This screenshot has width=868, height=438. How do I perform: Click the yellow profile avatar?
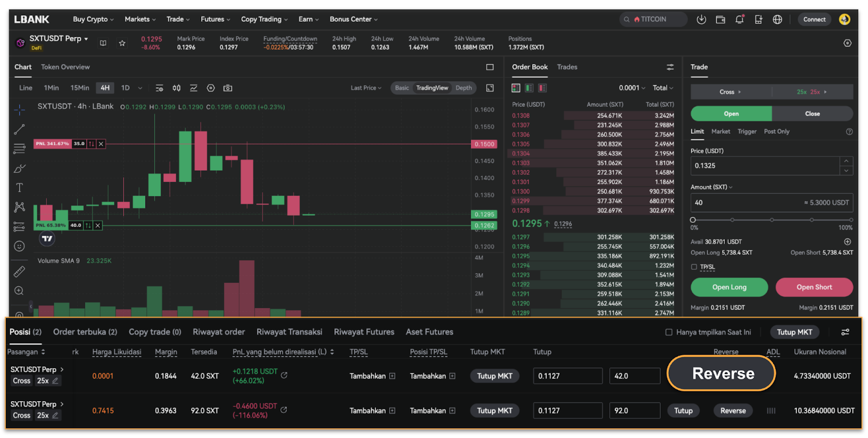tap(845, 20)
